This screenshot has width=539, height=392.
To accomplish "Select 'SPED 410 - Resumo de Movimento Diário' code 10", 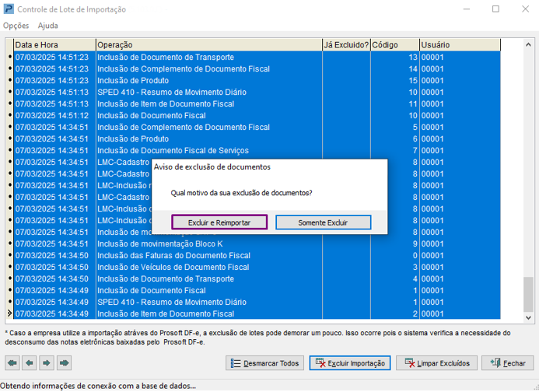I will click(257, 92).
